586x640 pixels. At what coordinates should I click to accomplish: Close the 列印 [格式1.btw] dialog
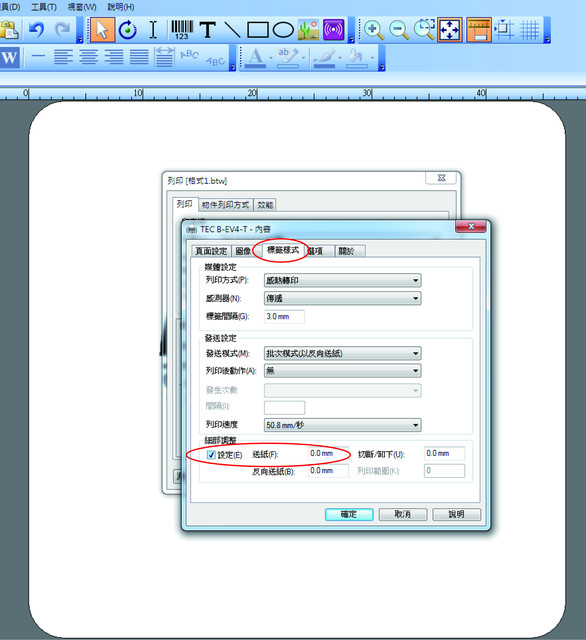tap(441, 178)
